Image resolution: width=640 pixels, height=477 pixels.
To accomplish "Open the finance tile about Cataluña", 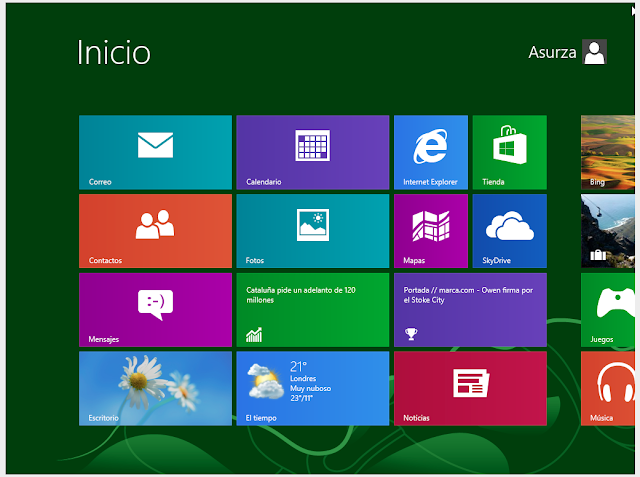I will [313, 310].
